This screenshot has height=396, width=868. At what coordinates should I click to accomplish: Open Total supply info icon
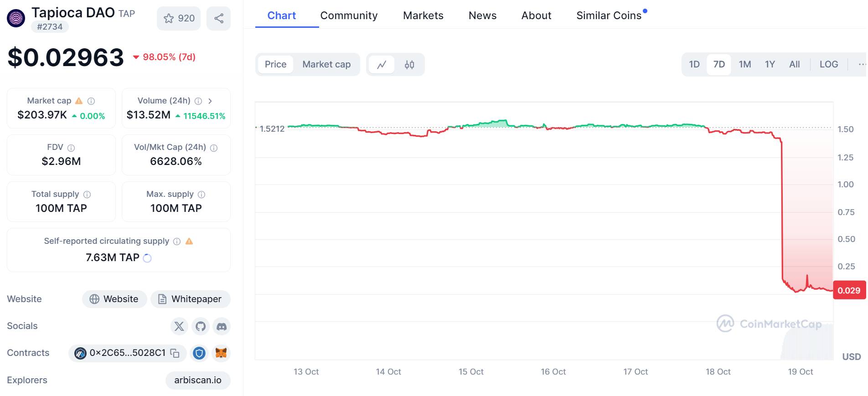pyautogui.click(x=87, y=195)
